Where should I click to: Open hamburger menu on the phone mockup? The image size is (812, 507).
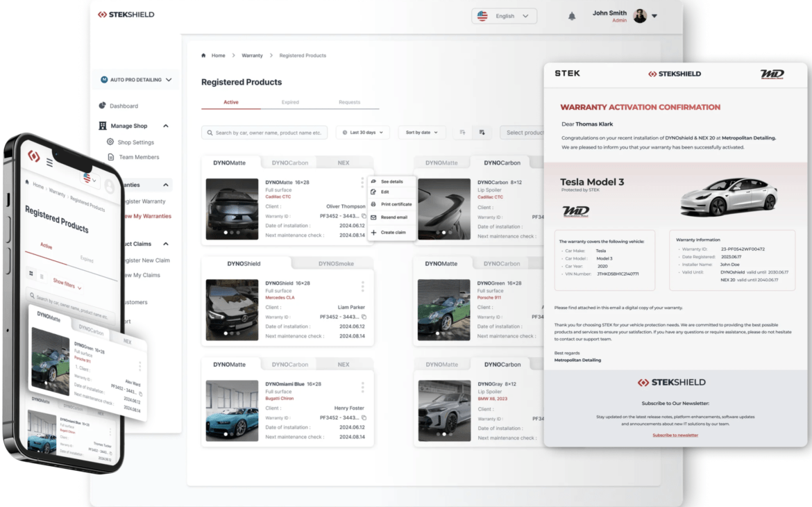pyautogui.click(x=50, y=163)
